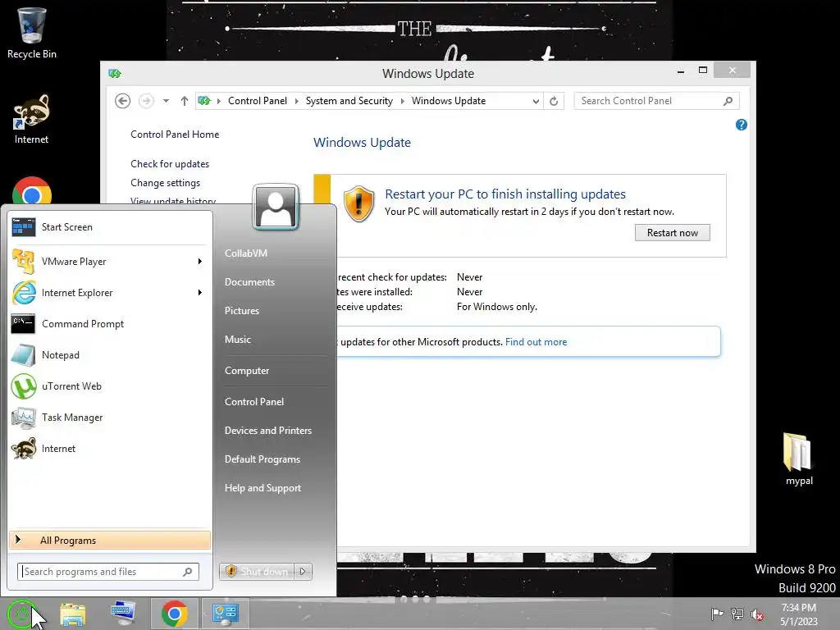Expand the VMware Player submenu arrow
The width and height of the screenshot is (840, 630).
pos(200,262)
